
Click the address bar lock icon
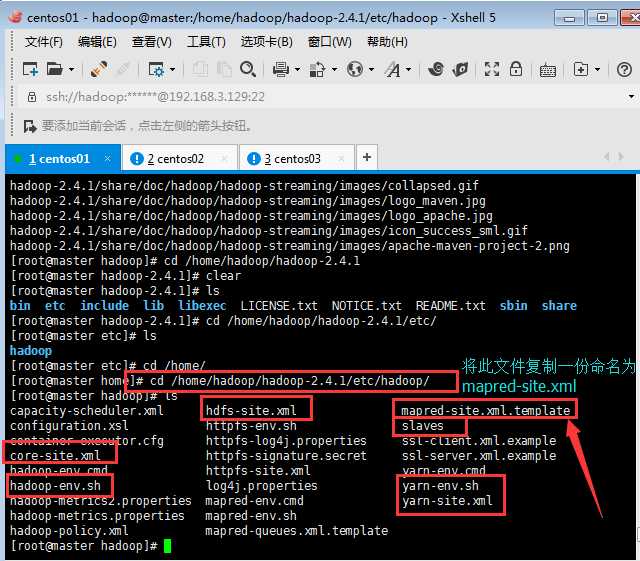[31, 97]
